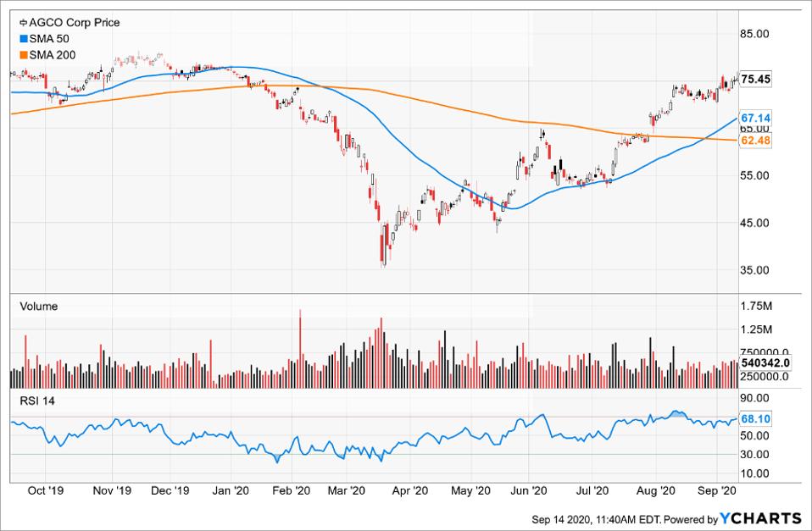The image size is (812, 531).
Task: Select the orange 62.48 SMA value label
Action: [x=755, y=140]
